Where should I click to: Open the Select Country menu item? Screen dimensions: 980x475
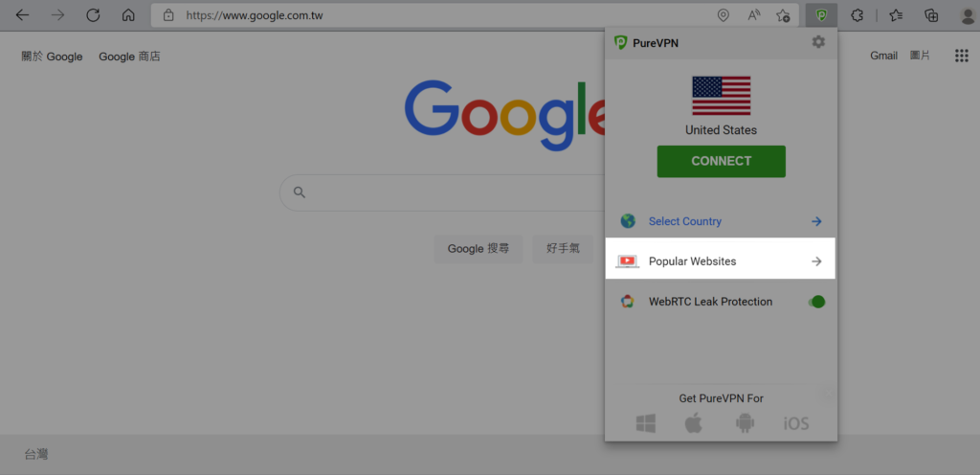(721, 221)
